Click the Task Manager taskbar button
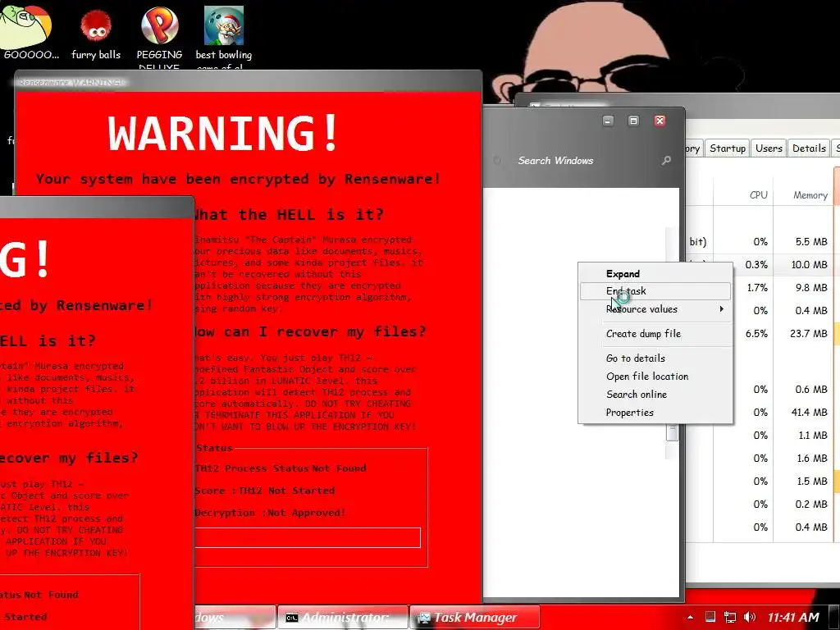840x630 pixels. coord(475,618)
